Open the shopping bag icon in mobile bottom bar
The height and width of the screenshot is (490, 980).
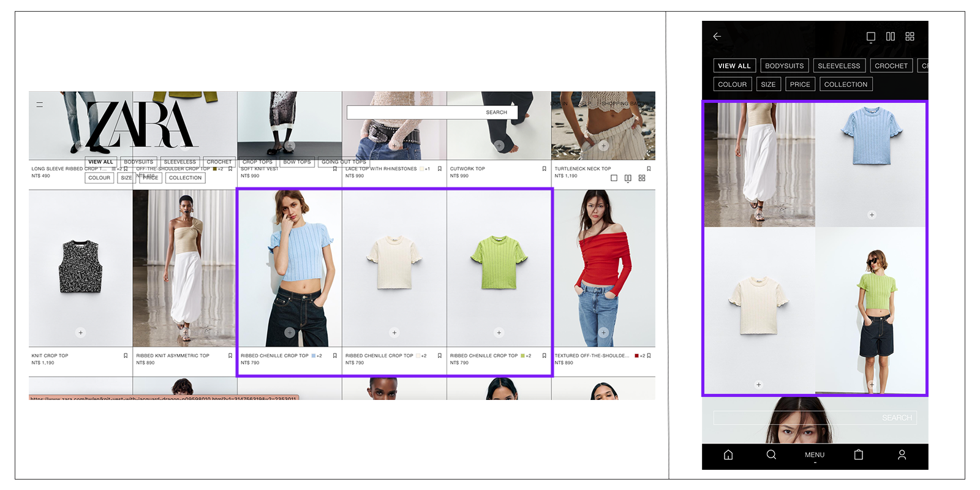(859, 454)
